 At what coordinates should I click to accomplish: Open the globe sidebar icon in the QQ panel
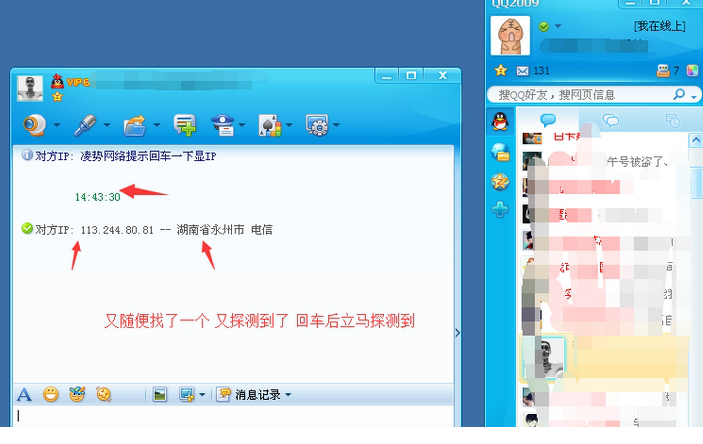(500, 152)
